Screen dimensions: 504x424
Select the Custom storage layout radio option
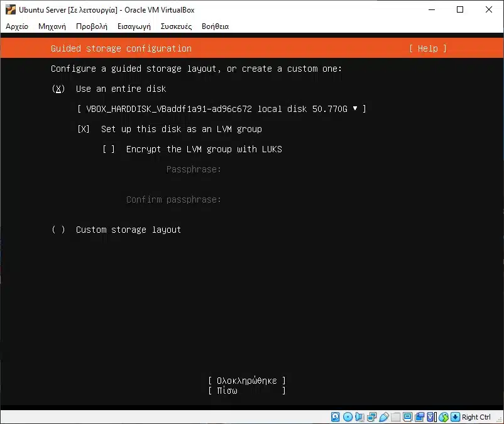pyautogui.click(x=58, y=230)
